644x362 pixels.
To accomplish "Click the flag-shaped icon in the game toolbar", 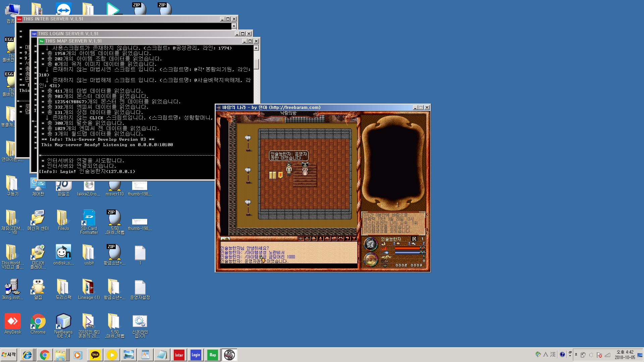I will pyautogui.click(x=334, y=239).
